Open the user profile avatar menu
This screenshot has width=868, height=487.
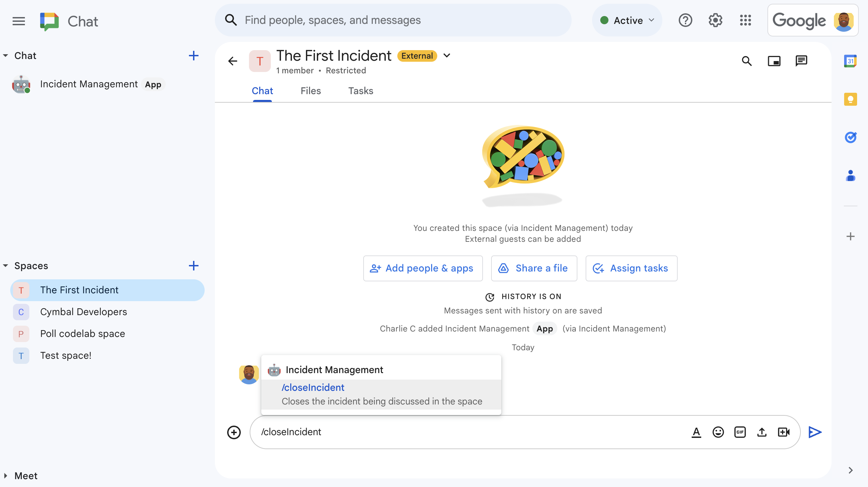[x=845, y=20]
